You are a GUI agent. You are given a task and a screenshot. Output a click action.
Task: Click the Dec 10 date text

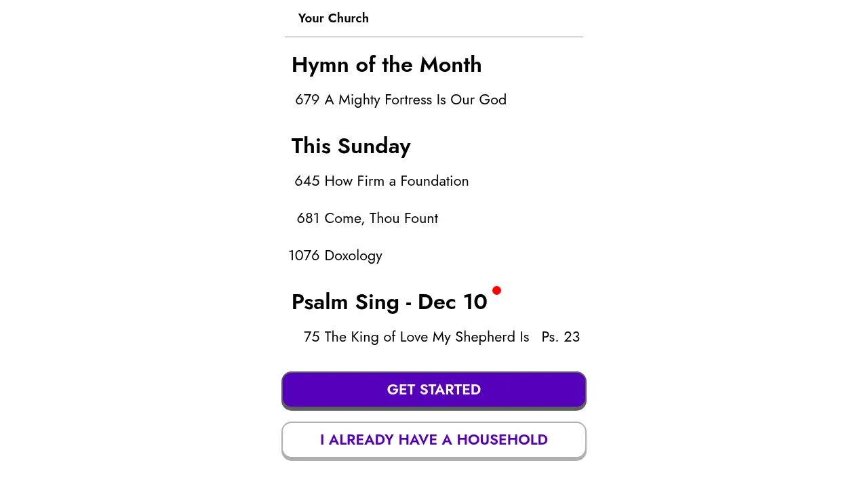[452, 302]
